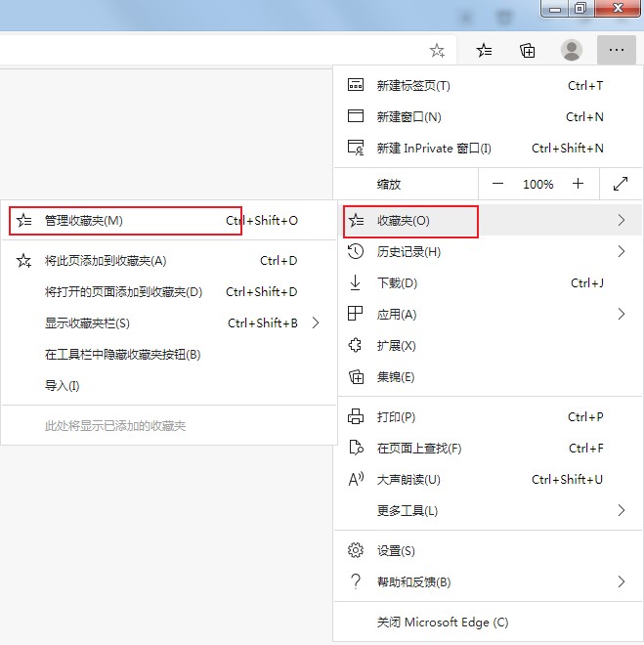This screenshot has width=644, height=645.
Task: Expand the 应用(A) submenu arrow
Action: pyautogui.click(x=622, y=314)
